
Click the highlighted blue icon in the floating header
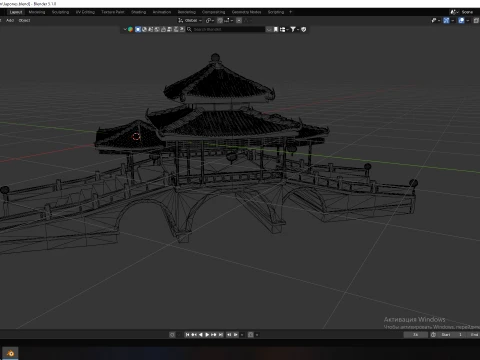pyautogui.click(x=138, y=29)
